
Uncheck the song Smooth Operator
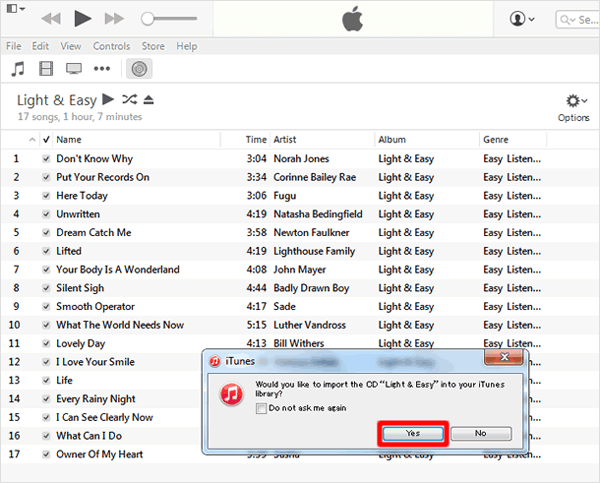click(46, 307)
